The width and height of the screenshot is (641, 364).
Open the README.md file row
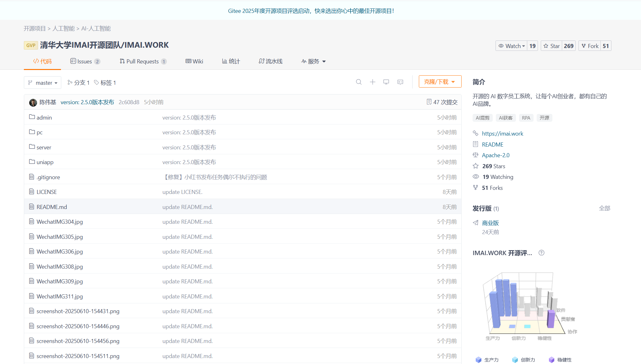point(52,207)
